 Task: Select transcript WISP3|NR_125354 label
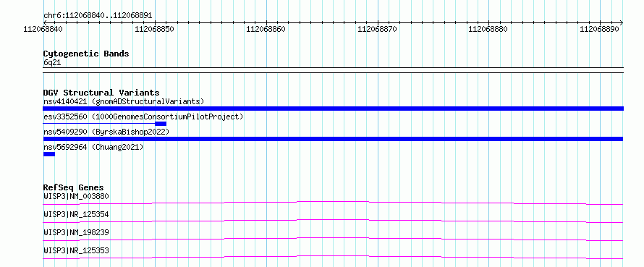(x=76, y=214)
